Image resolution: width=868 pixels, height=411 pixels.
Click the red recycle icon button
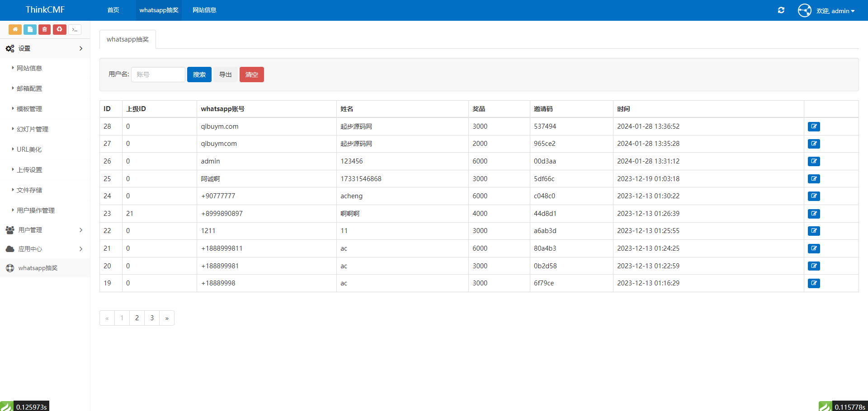[59, 29]
